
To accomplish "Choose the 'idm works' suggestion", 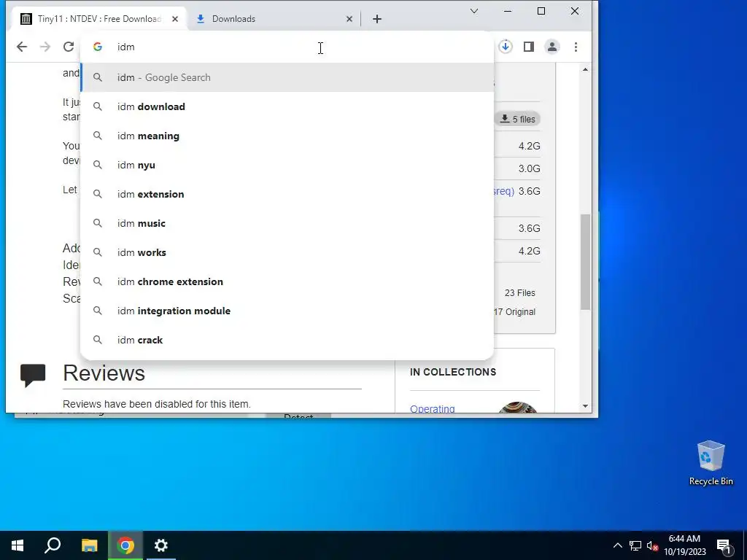I will coord(287,252).
